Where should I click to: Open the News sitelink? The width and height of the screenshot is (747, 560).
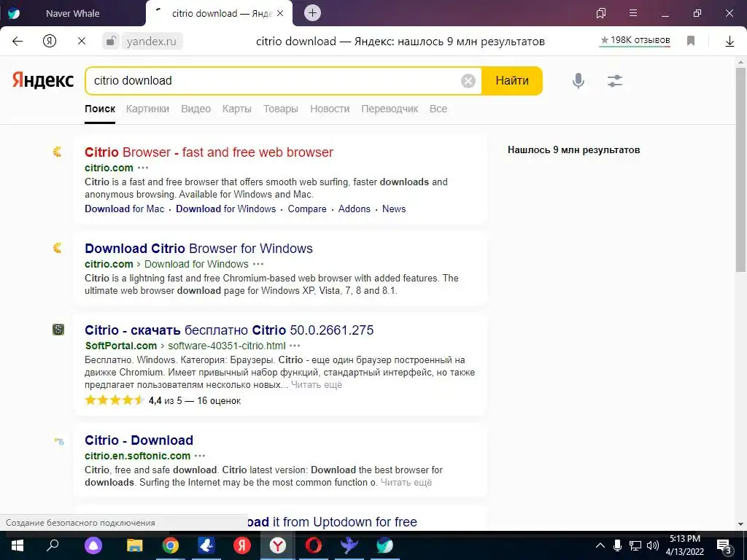click(x=394, y=209)
